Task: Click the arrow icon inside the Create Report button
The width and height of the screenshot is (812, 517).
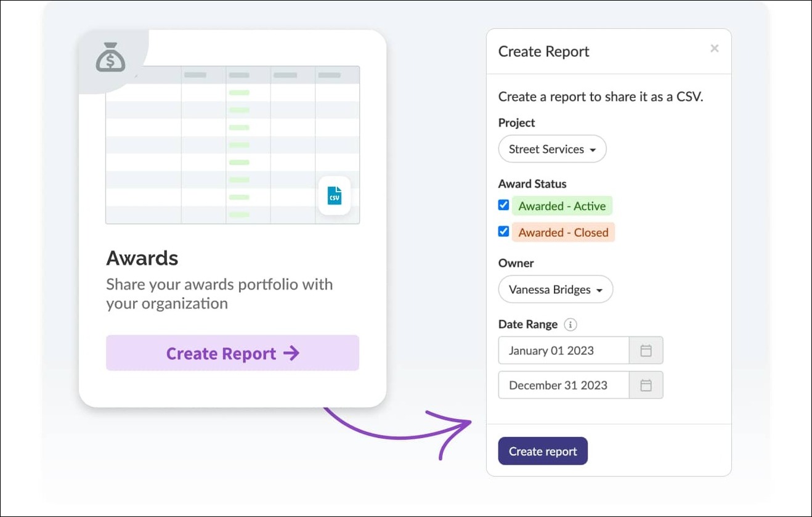Action: click(290, 352)
